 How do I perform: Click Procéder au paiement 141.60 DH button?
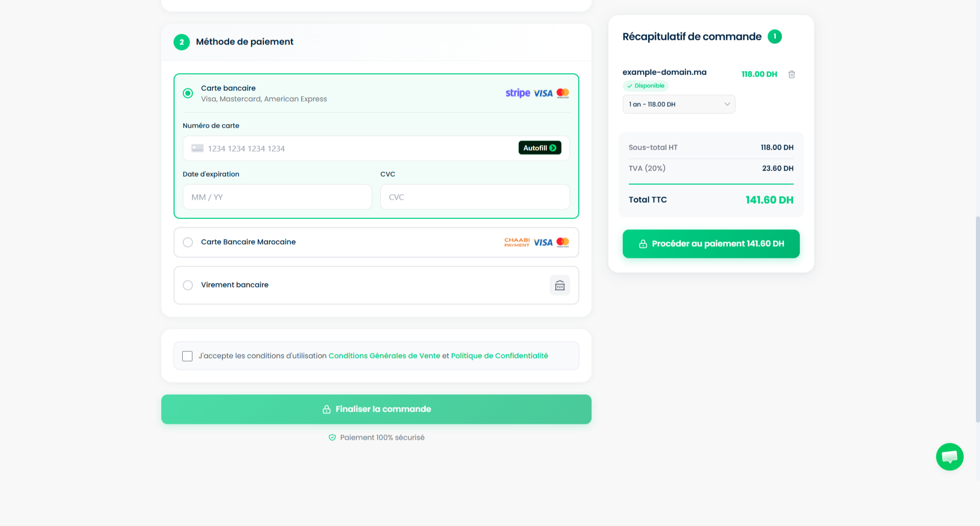point(711,244)
